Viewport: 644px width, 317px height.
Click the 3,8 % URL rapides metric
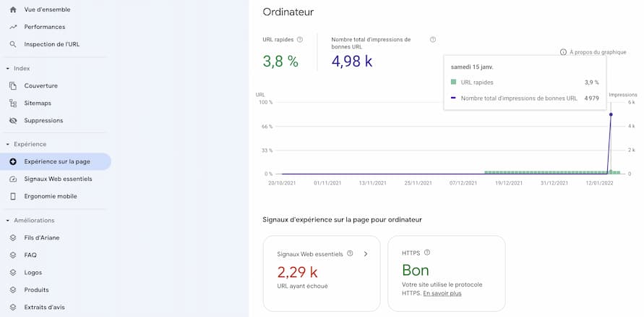(x=280, y=62)
